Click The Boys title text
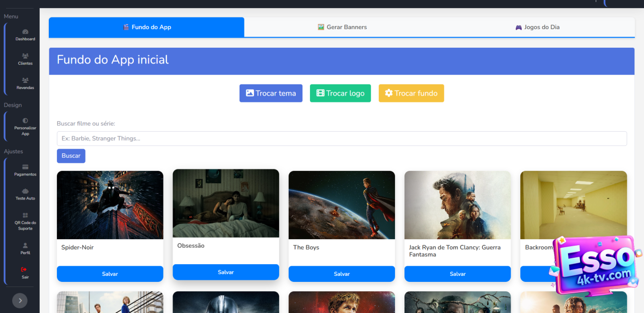 point(306,247)
